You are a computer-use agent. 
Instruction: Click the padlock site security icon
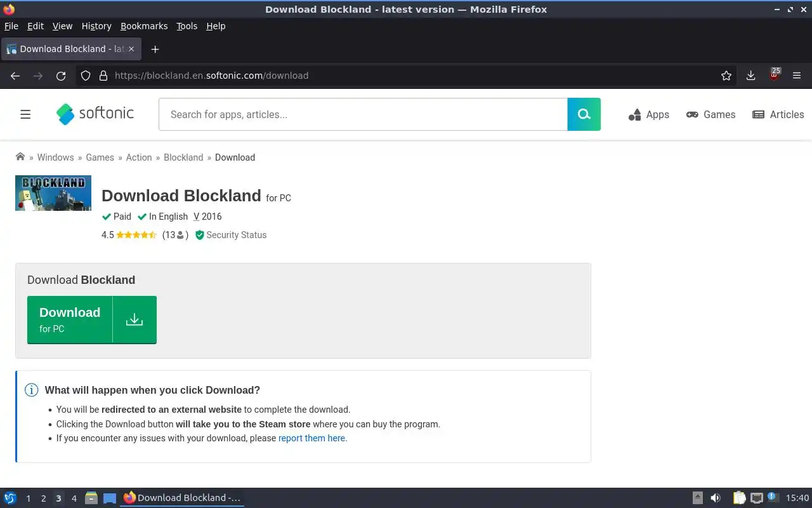tap(103, 76)
